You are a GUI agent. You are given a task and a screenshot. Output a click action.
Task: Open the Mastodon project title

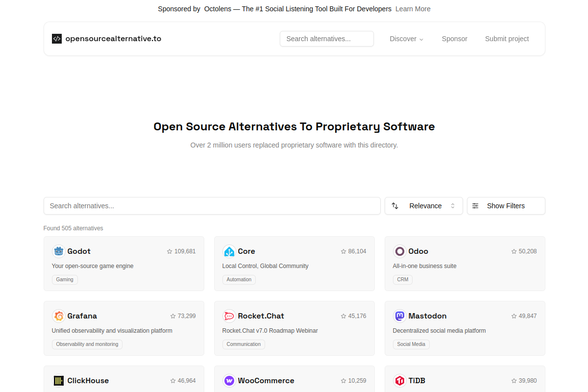[x=428, y=316]
